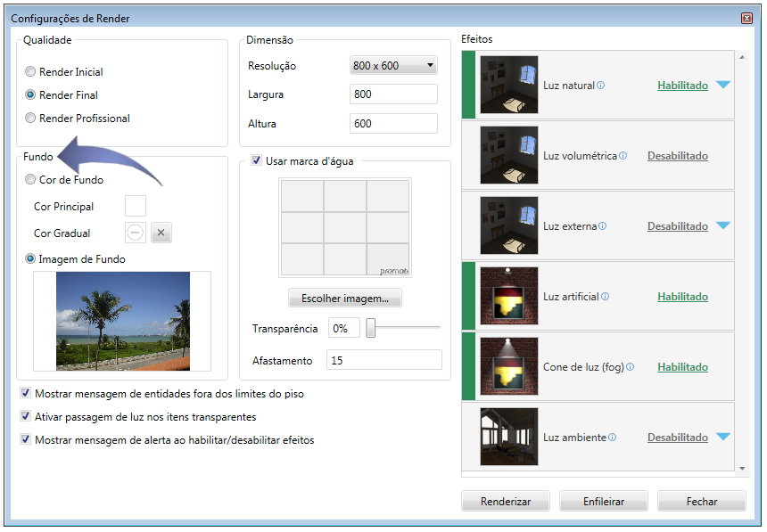The image size is (767, 532).
Task: Click the Transparência slider handle
Action: click(x=371, y=328)
